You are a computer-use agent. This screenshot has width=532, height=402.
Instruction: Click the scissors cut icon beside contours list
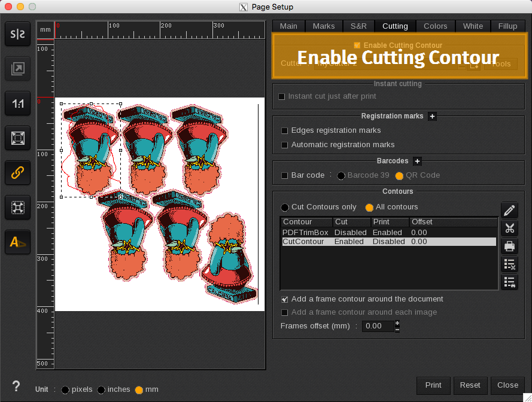pyautogui.click(x=509, y=228)
